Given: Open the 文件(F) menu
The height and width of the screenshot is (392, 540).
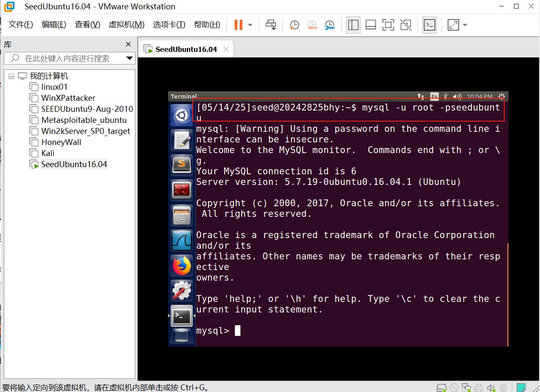Looking at the screenshot, I should coord(21,25).
